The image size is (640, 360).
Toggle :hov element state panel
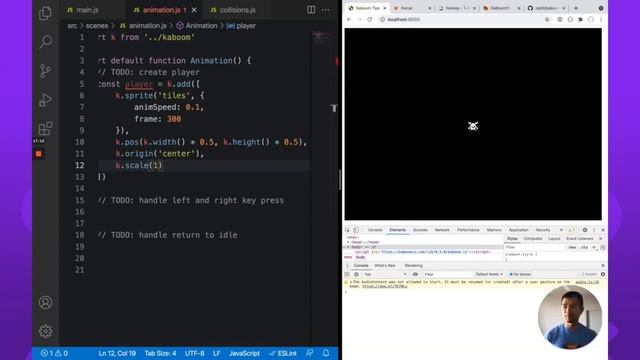[x=572, y=247]
